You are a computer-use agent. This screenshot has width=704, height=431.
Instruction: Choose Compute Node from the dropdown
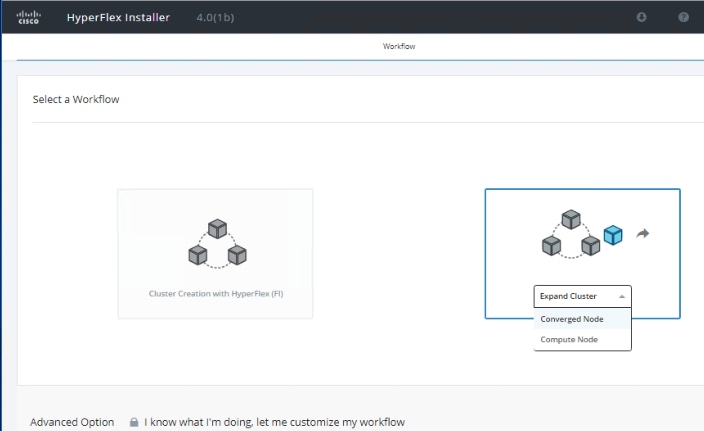pos(582,339)
